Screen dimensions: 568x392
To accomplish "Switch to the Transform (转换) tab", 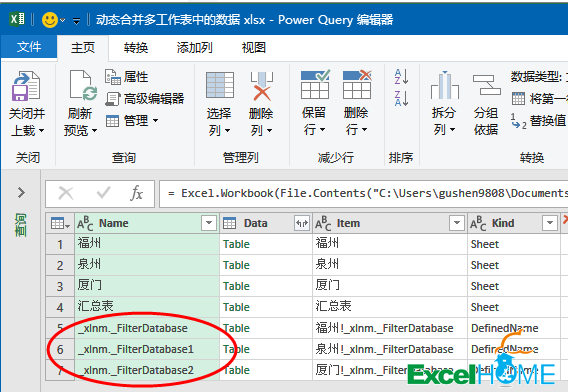I will [x=135, y=47].
